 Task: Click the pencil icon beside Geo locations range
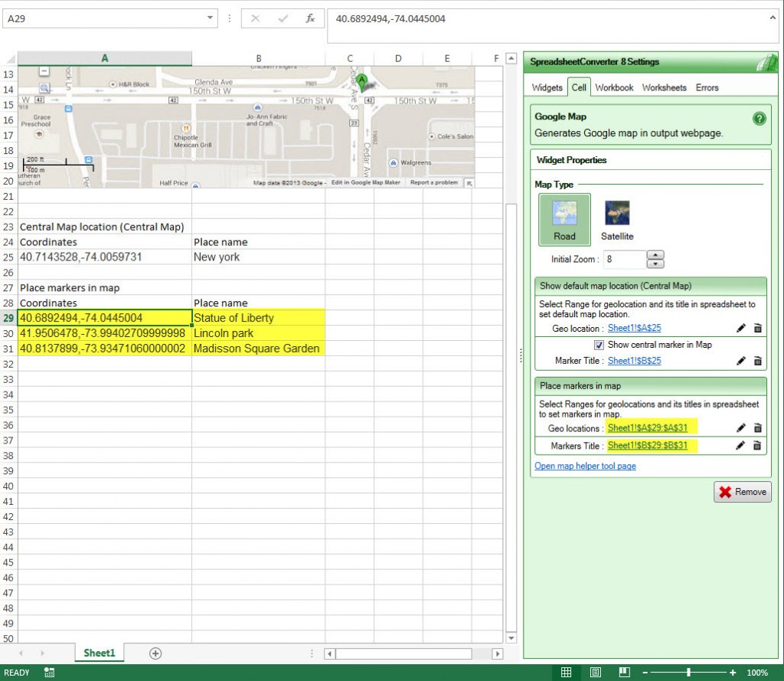tap(740, 427)
